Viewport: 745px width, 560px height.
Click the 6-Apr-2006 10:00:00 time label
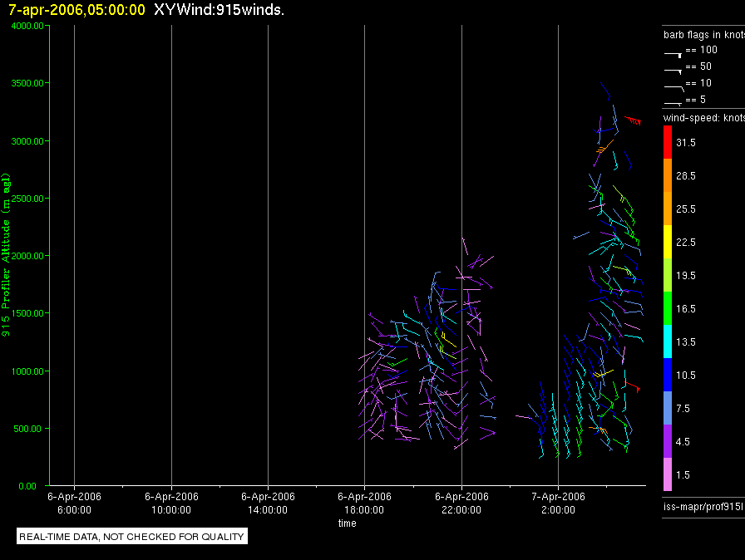(171, 503)
